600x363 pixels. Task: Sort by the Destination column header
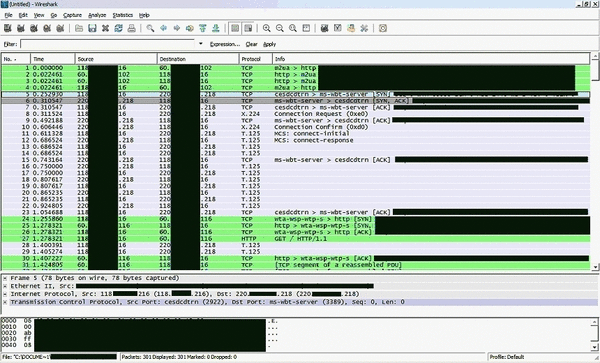click(198, 59)
